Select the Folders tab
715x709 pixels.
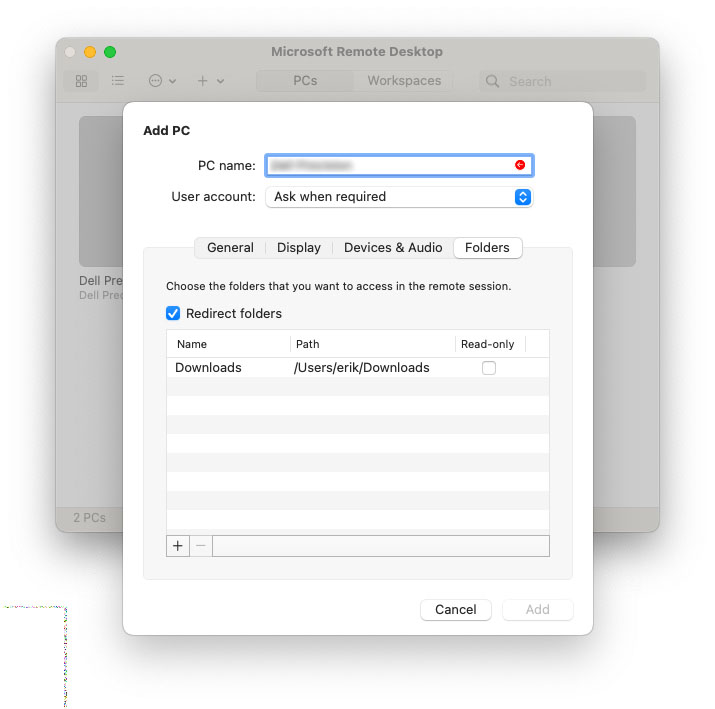point(487,248)
